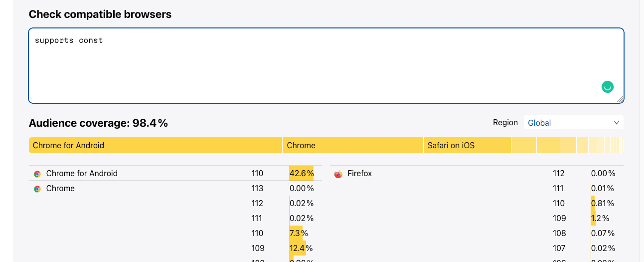Open the Region dropdown set to Global

(x=573, y=123)
